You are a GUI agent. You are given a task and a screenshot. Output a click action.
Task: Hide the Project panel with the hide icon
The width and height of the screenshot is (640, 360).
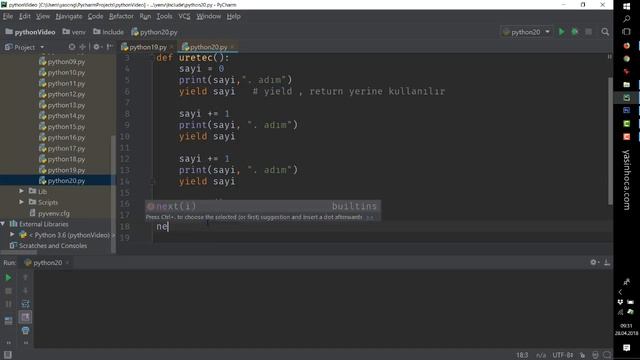coord(109,47)
